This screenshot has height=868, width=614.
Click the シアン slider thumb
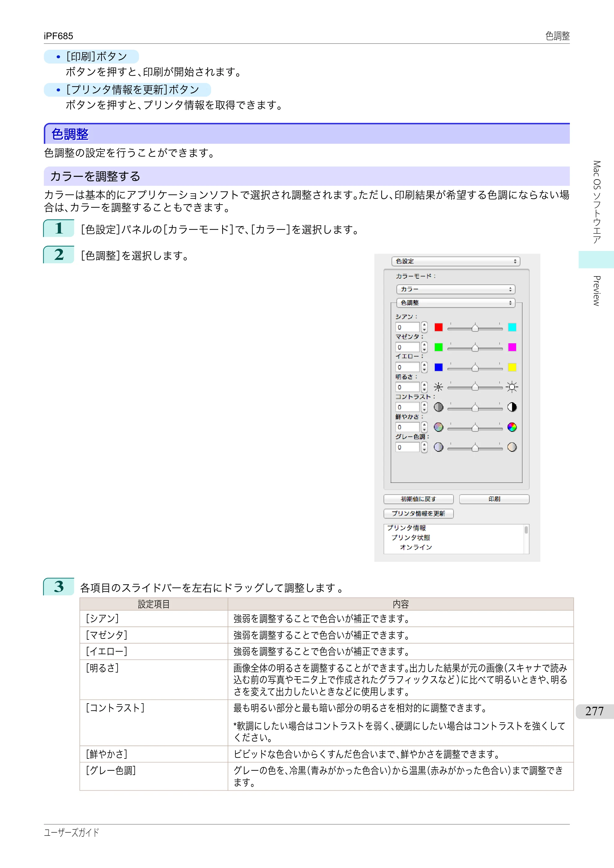pyautogui.click(x=475, y=328)
